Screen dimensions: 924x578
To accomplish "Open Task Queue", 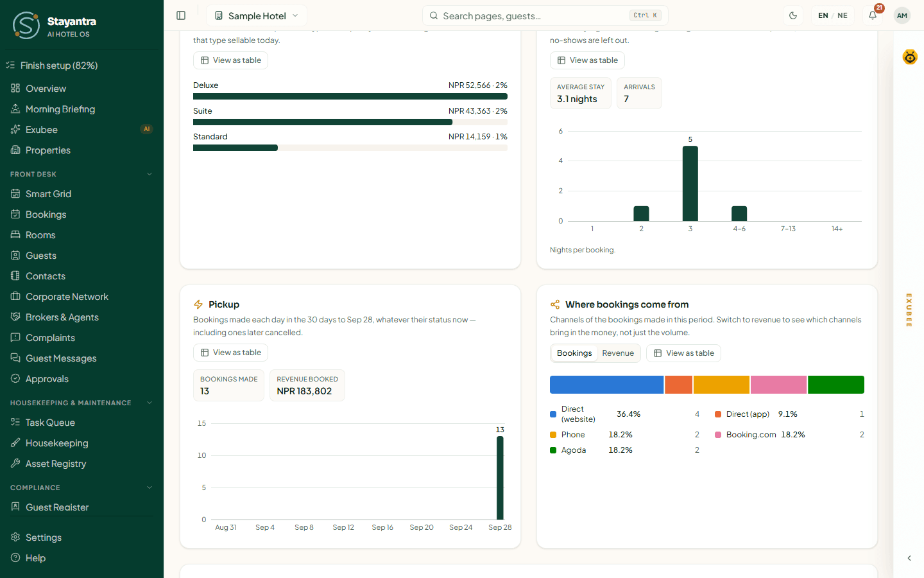I will [x=81, y=423].
